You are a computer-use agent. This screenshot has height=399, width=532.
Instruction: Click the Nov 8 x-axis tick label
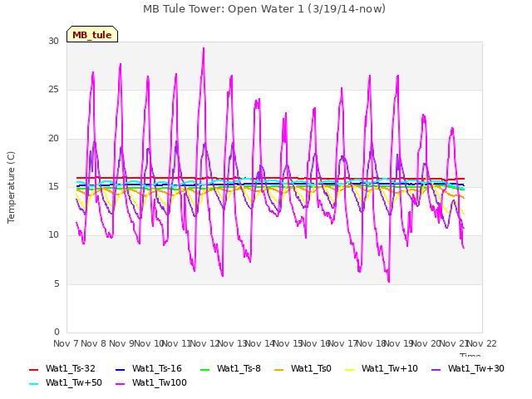point(93,343)
